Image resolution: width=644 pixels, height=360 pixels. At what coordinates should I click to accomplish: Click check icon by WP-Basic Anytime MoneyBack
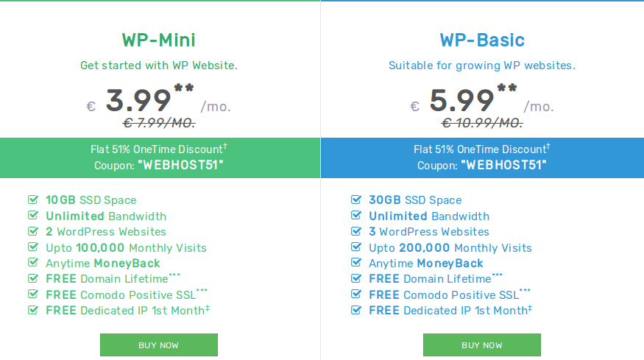point(356,263)
